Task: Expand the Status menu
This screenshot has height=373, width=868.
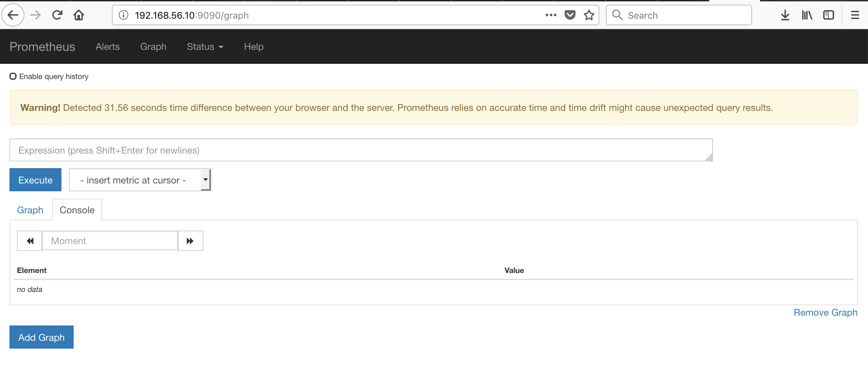Action: click(205, 46)
